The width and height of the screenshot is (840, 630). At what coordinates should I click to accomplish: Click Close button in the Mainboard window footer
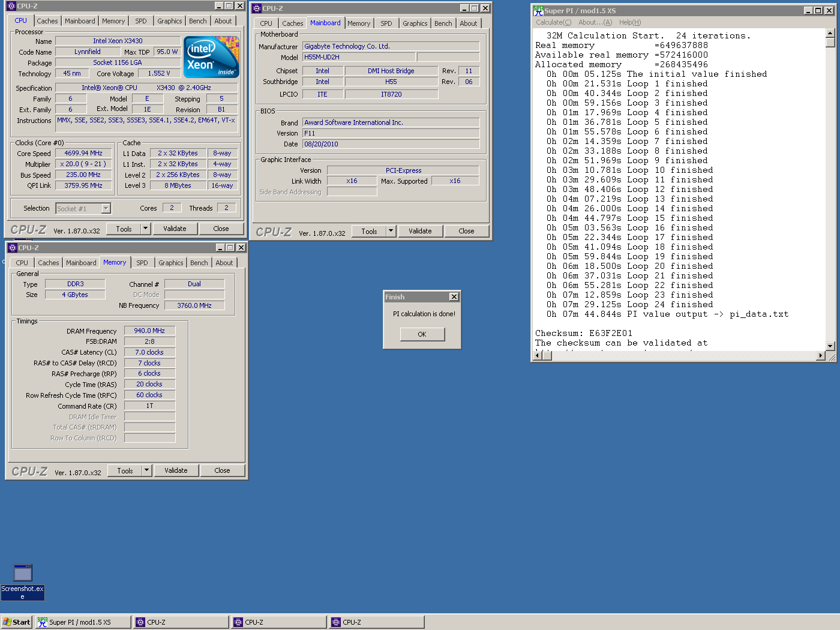[x=466, y=231]
